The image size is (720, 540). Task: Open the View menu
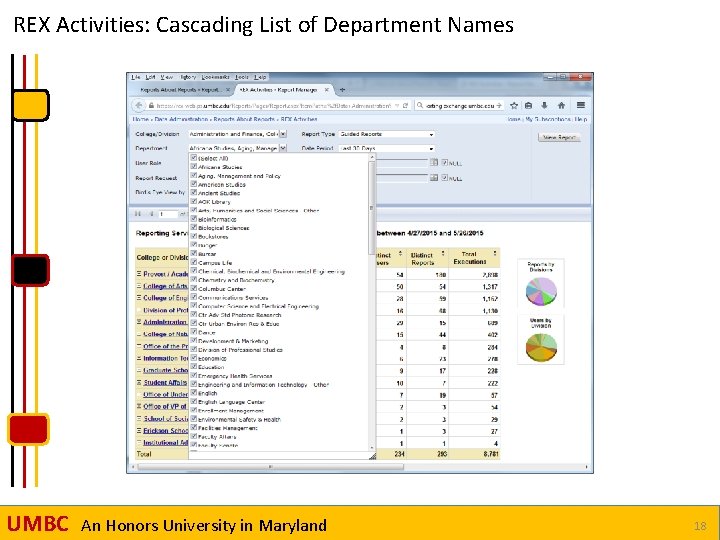[166, 77]
